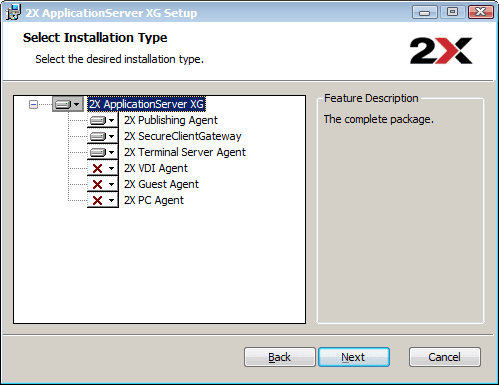Open red X dropdown for 2X PC Agent

click(x=103, y=200)
